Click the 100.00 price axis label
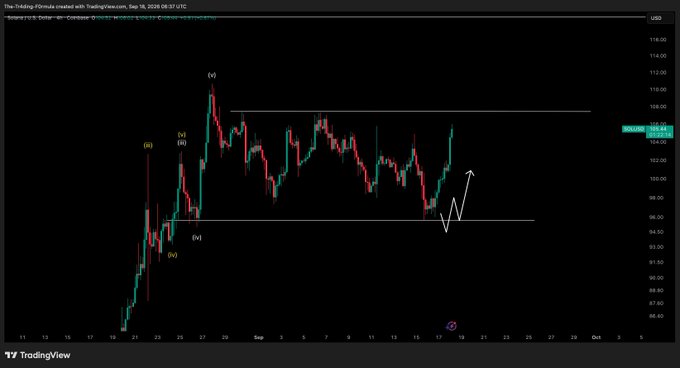Viewport: 680px width, 368px height. point(658,179)
